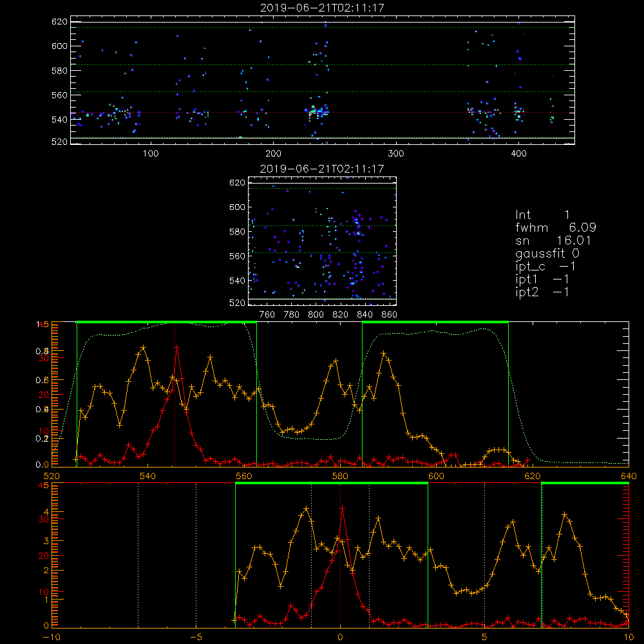Click x-axis tick label 300 on top image
This screenshot has height=644, width=644.
click(x=396, y=154)
